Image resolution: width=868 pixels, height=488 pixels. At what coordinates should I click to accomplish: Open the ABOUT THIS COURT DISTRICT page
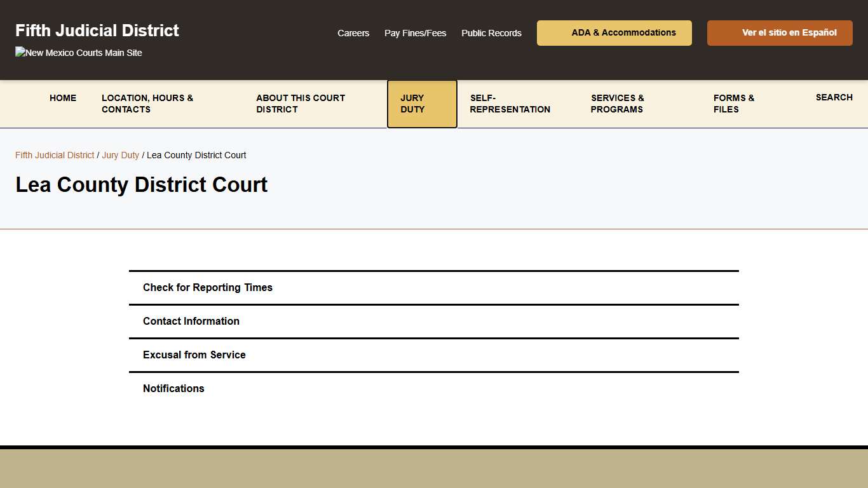(x=301, y=104)
